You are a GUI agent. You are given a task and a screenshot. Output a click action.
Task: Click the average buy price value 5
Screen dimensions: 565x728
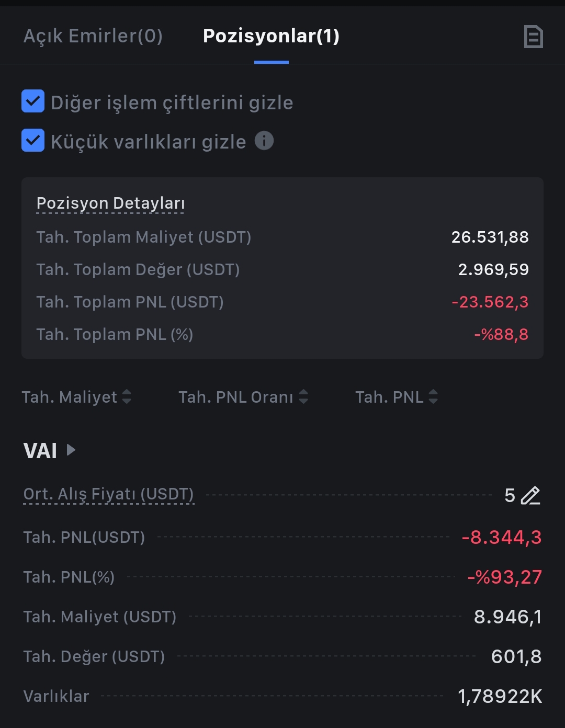point(510,495)
